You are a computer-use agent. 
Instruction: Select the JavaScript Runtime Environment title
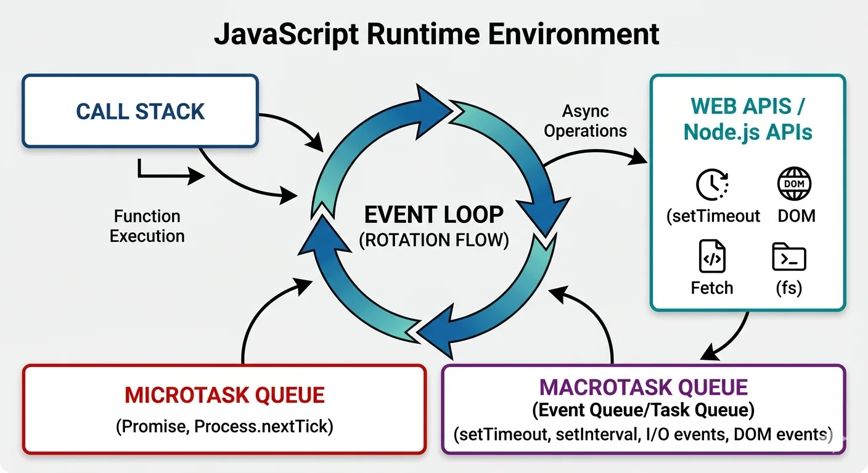(x=436, y=34)
